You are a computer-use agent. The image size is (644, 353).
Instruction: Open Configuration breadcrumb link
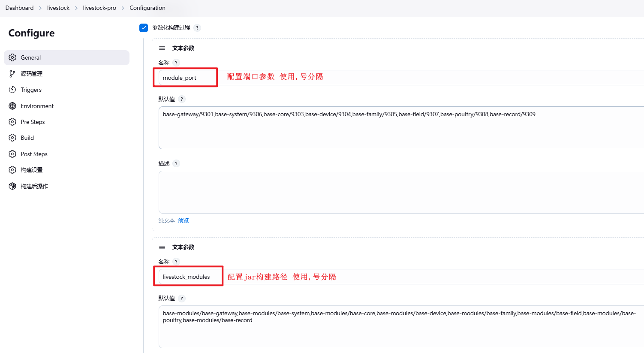147,8
